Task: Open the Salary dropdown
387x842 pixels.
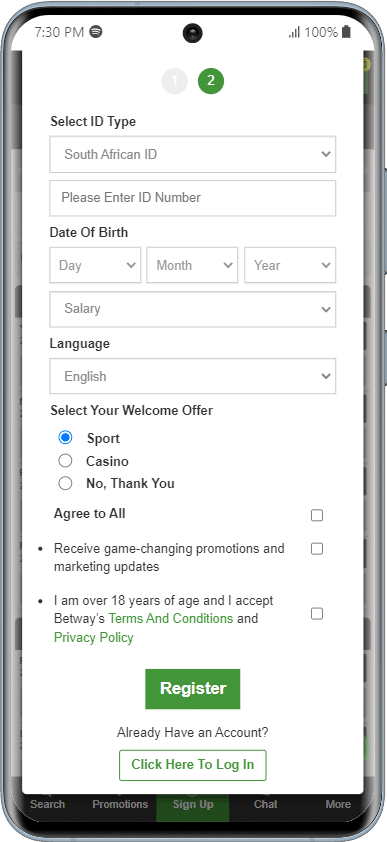Action: [x=193, y=309]
